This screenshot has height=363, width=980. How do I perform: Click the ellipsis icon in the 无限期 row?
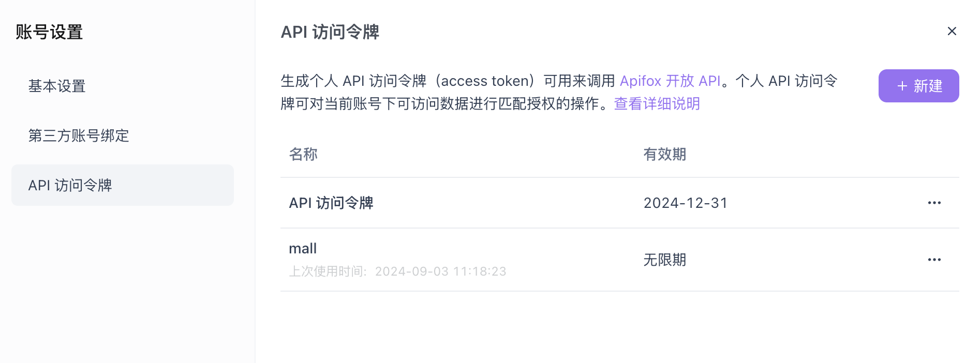[x=934, y=260]
